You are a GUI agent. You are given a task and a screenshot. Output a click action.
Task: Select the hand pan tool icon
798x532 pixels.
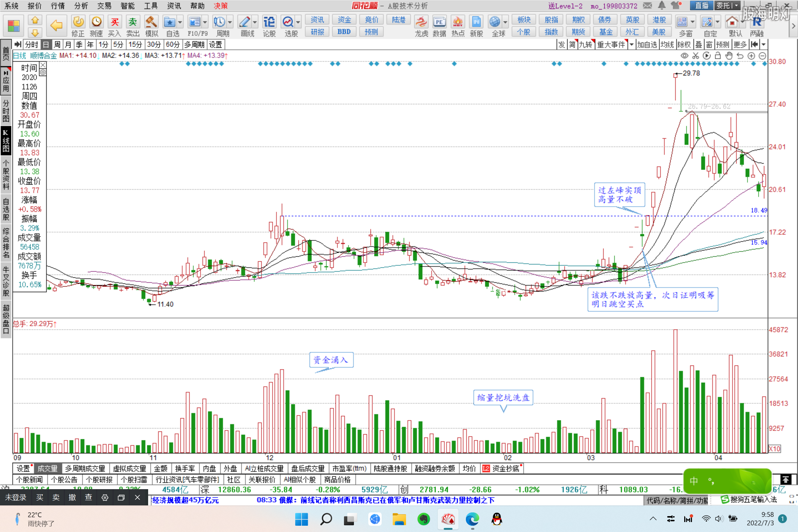[729, 56]
